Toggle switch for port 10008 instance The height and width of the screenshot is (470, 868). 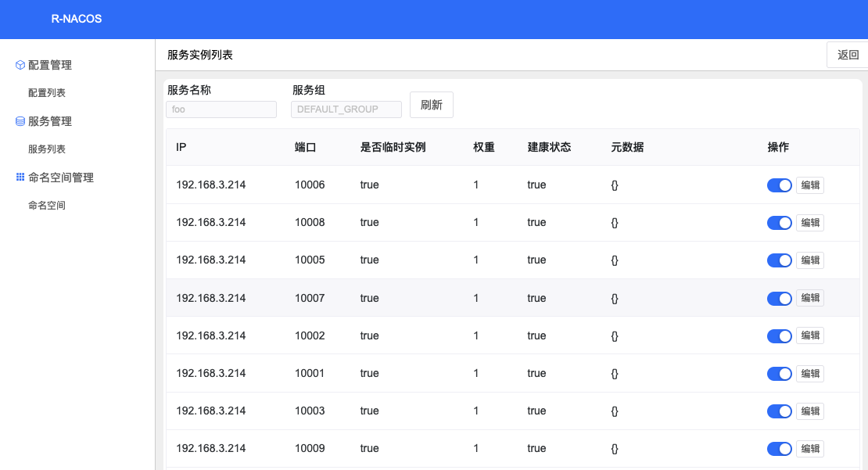(780, 223)
